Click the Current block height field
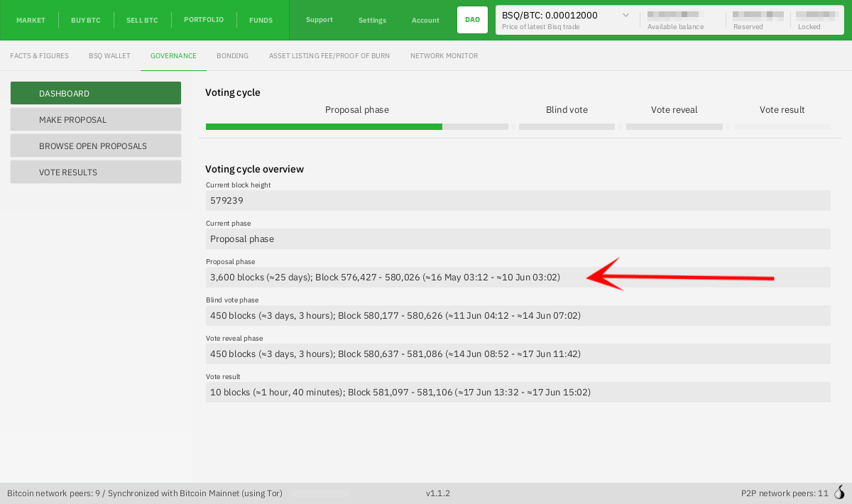Screen dimensions: 852x504 [x=518, y=201]
